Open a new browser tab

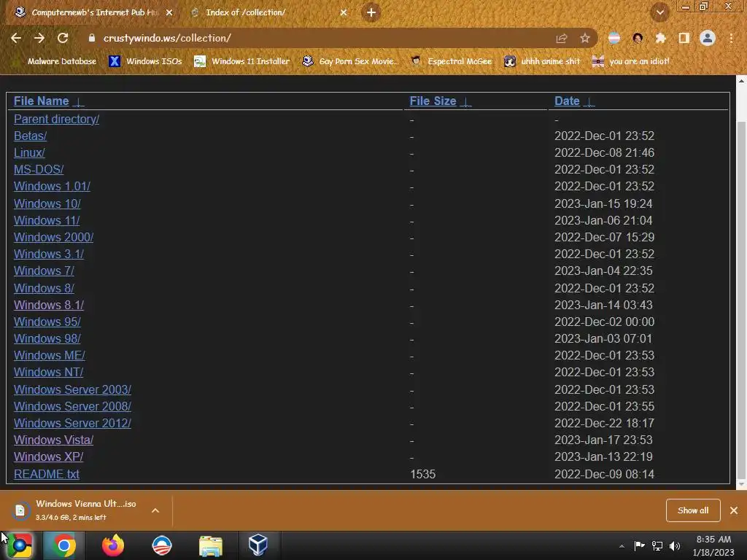[x=371, y=12]
